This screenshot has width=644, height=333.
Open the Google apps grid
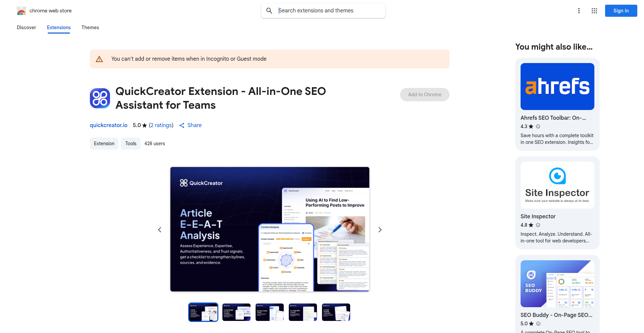tap(594, 11)
